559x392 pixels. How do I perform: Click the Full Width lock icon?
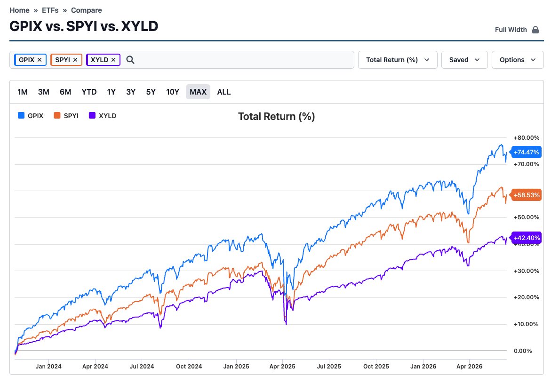pos(535,30)
